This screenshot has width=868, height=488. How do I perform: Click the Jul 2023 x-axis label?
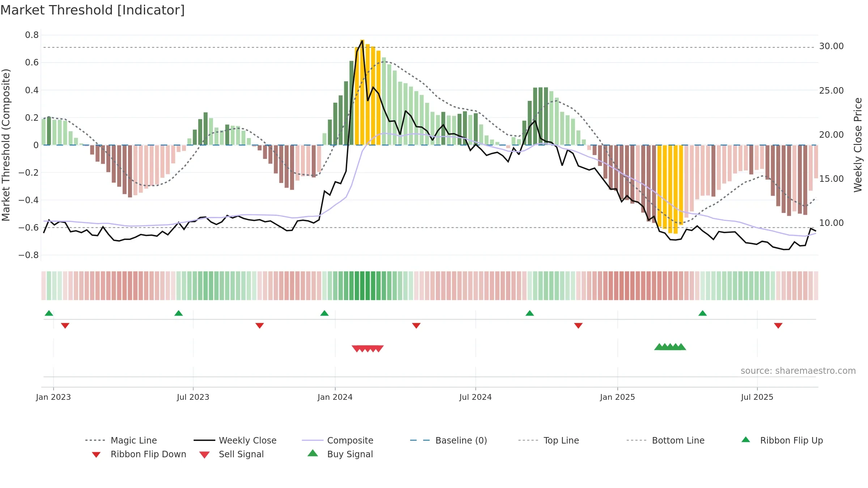pyautogui.click(x=193, y=397)
